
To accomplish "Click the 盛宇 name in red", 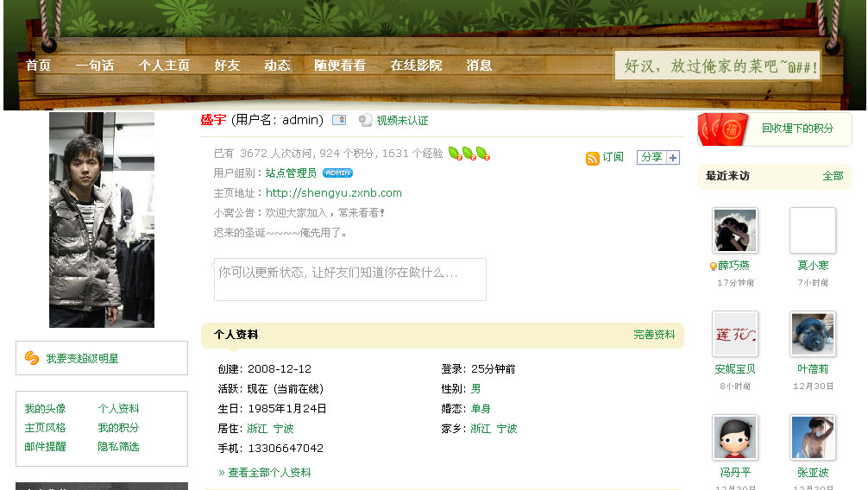I will [x=213, y=120].
